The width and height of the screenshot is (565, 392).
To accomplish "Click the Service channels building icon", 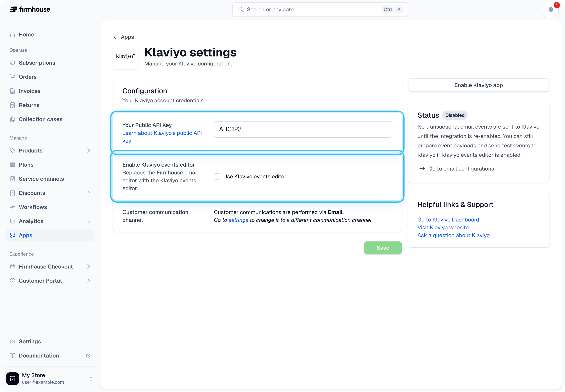I will pos(13,179).
